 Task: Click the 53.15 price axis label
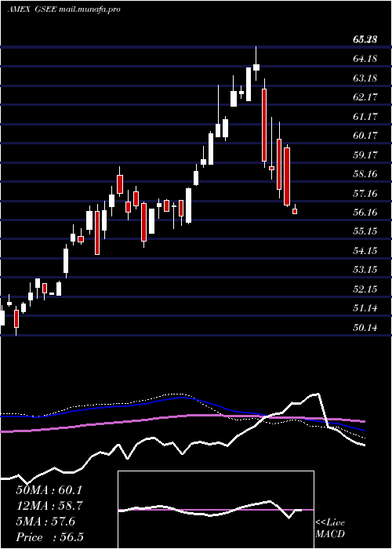[365, 270]
